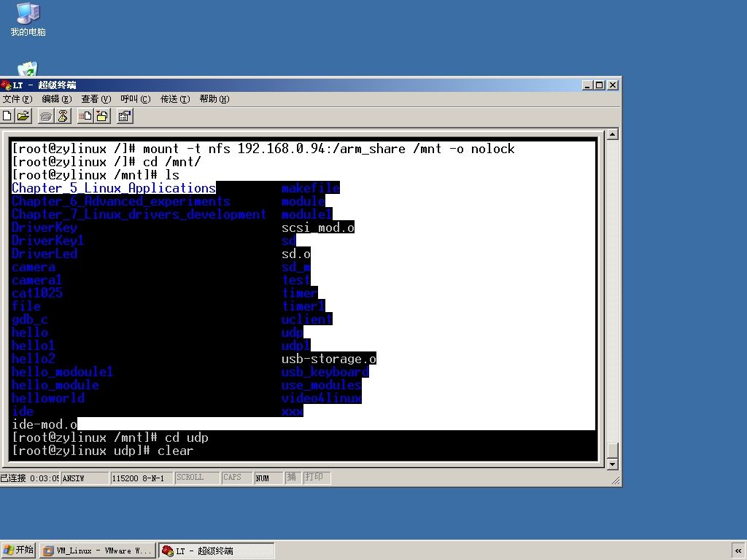Click the use_modules entry
The image size is (747, 560).
pyautogui.click(x=322, y=385)
